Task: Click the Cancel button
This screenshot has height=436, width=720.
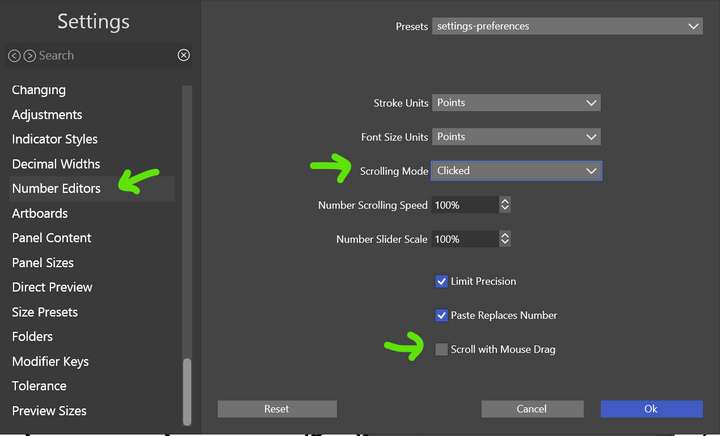Action: 532,409
